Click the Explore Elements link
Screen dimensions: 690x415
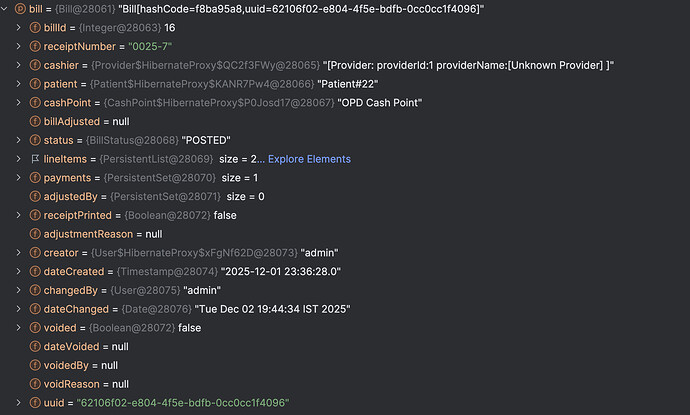click(309, 159)
